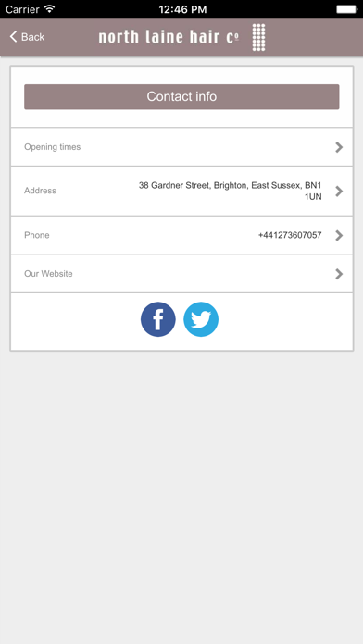Screen dimensions: 363x644
Task: Expand the Address row chevron
Action: point(339,191)
